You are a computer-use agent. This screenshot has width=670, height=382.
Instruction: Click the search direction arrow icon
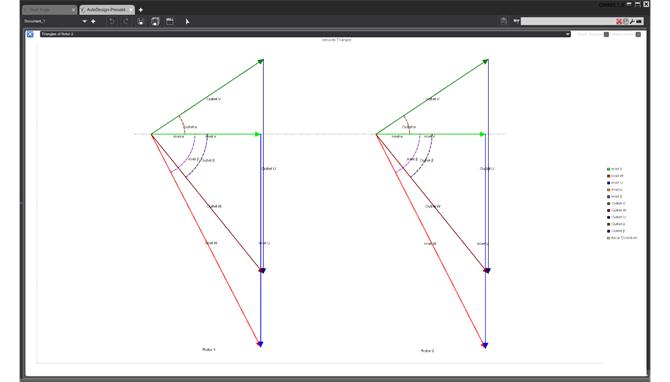click(x=516, y=21)
